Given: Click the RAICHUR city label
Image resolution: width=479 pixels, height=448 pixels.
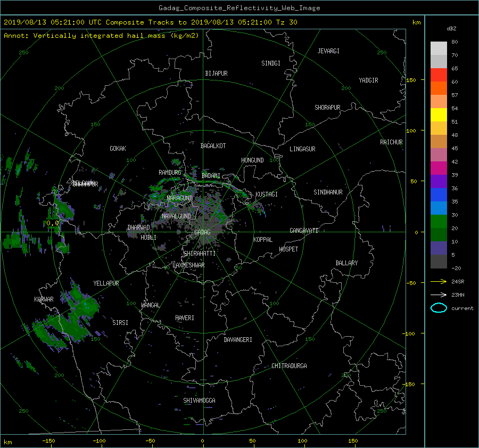Looking at the screenshot, I should (x=391, y=142).
